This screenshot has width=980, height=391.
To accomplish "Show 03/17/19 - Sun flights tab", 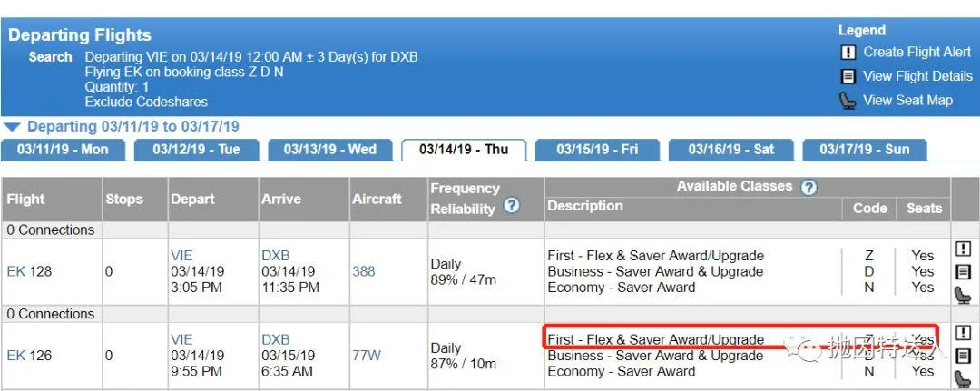I will [x=865, y=150].
